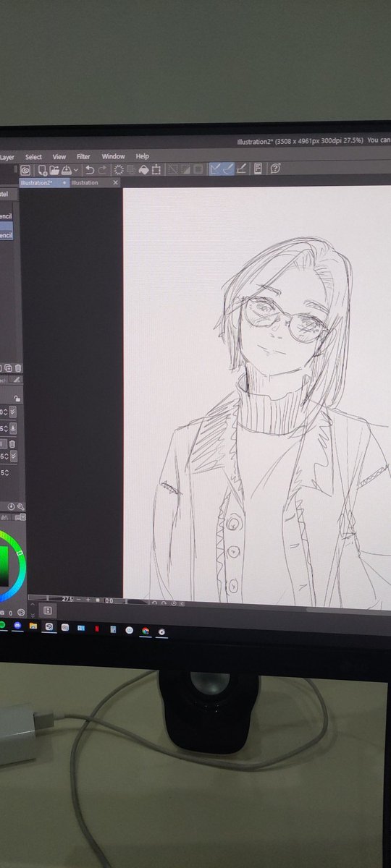Screen dimensions: 391x868
Task: Click the smartphone connection icon
Action: pos(258,169)
